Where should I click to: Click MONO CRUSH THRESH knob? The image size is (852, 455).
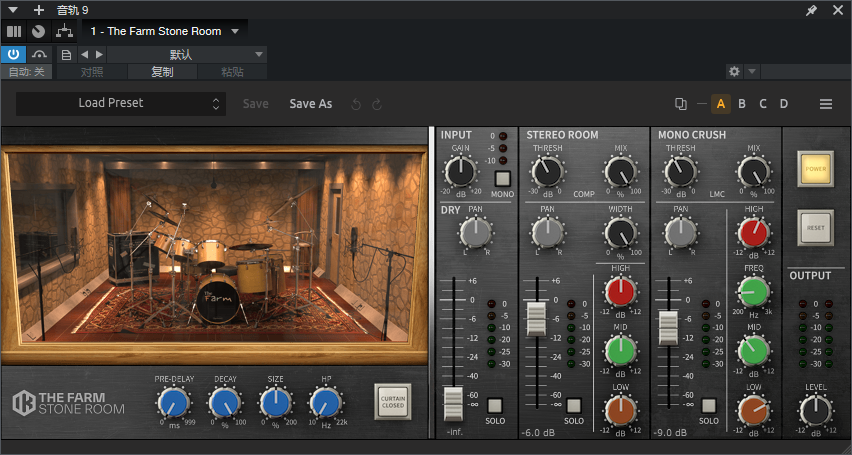[x=680, y=172]
